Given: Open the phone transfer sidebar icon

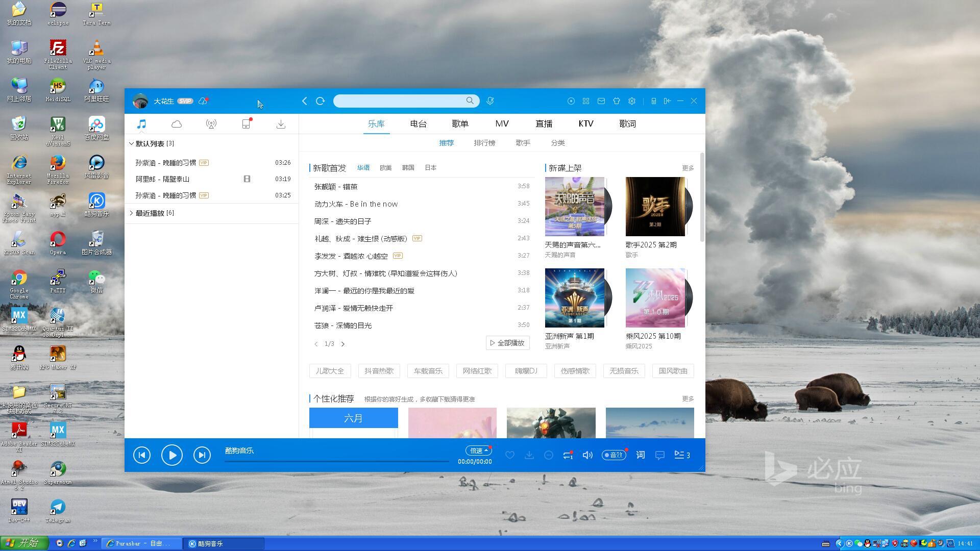Looking at the screenshot, I should tap(246, 124).
